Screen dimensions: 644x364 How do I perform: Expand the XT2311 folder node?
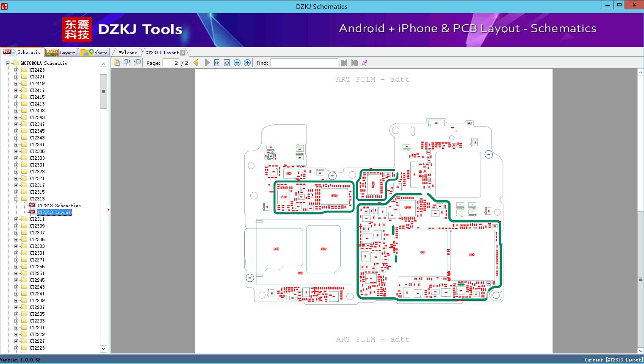tap(16, 219)
